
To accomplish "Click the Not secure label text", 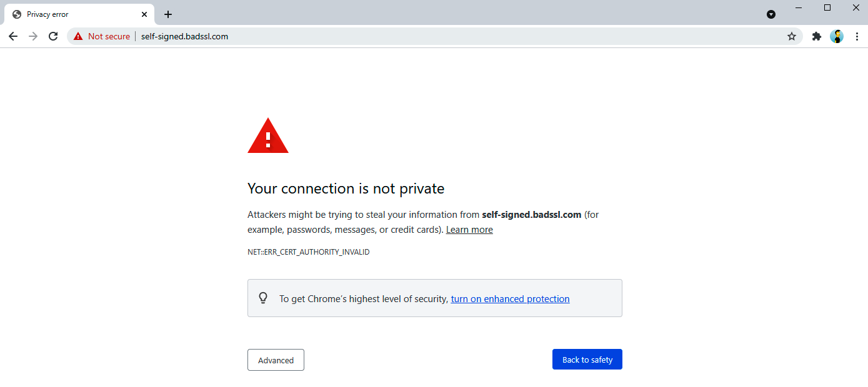I will click(109, 36).
